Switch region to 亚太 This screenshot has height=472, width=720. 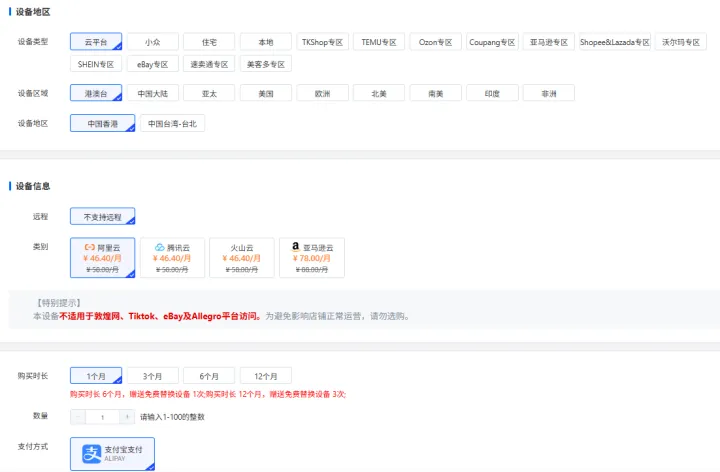tap(209, 93)
